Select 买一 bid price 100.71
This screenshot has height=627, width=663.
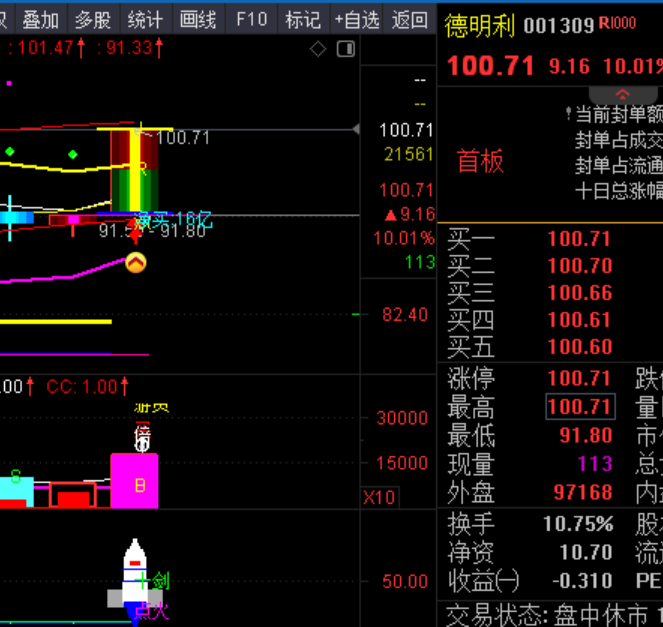point(579,239)
